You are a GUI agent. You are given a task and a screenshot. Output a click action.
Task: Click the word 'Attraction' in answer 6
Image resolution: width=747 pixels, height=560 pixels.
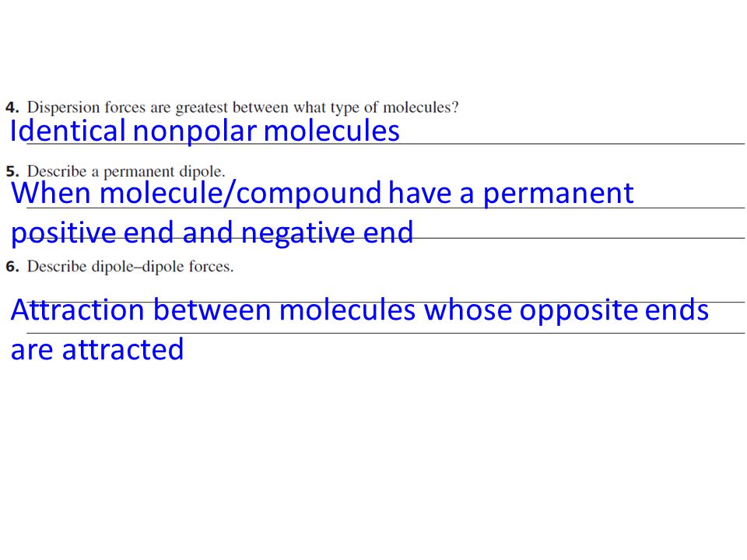tap(77, 310)
